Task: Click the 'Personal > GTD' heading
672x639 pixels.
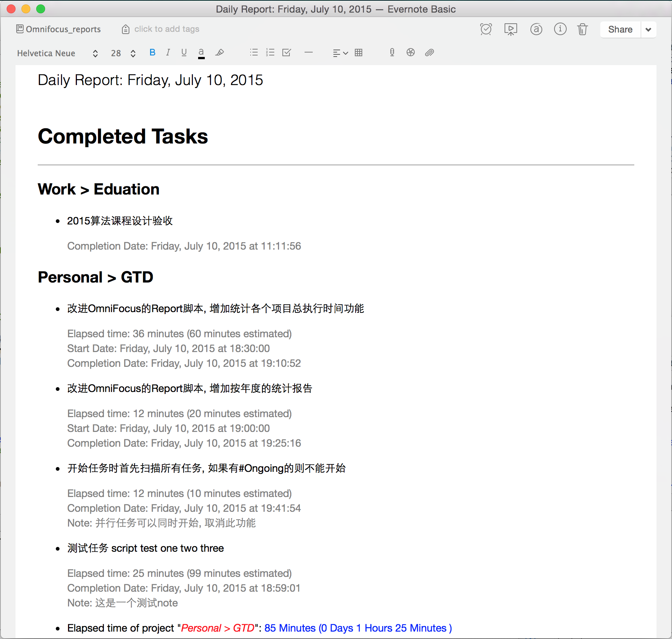Action: (95, 277)
